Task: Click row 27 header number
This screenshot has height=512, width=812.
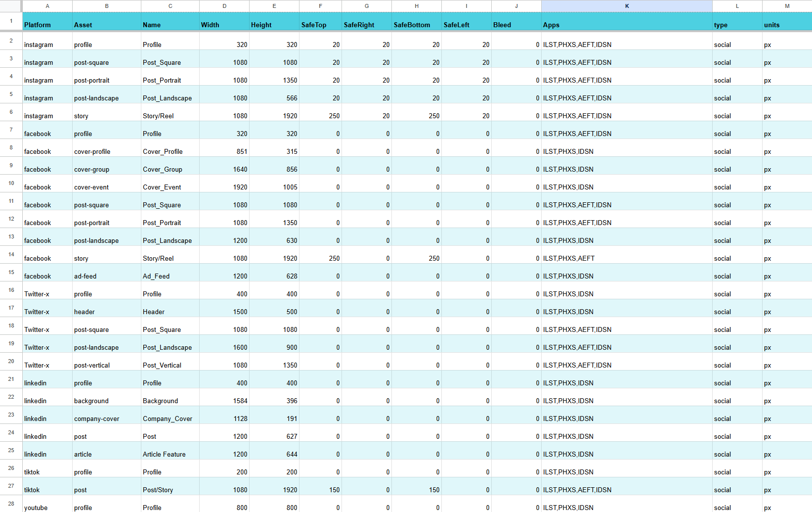Action: pos(11,486)
